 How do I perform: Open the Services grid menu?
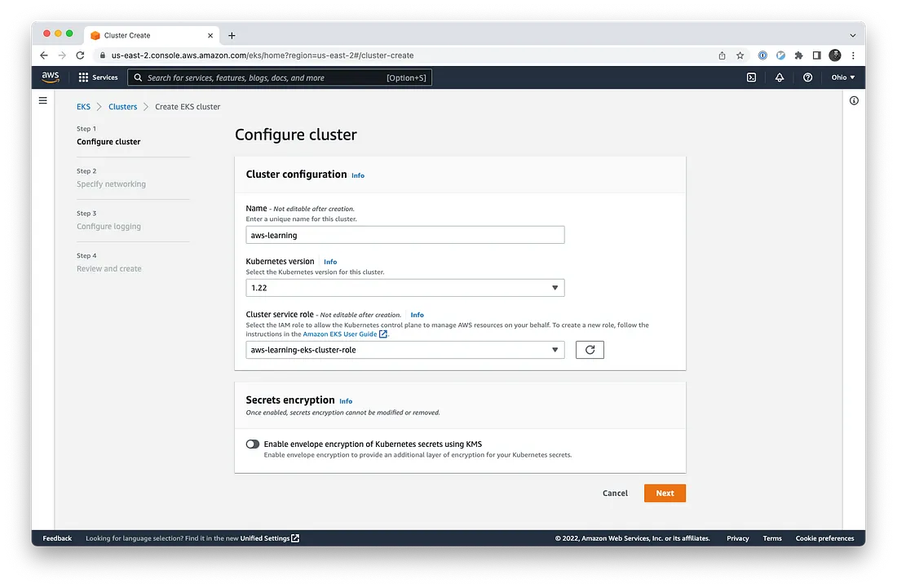pos(83,77)
